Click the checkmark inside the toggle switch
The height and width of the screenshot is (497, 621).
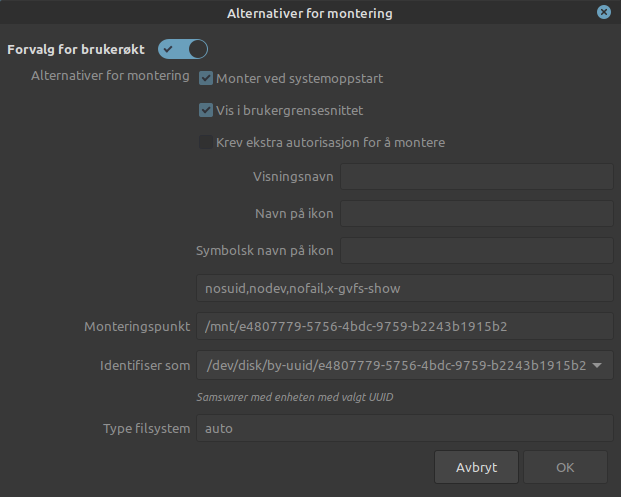(168, 50)
